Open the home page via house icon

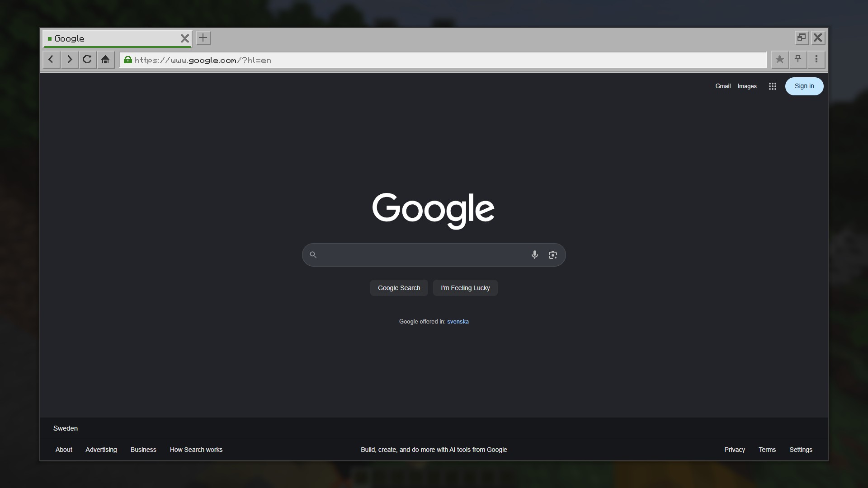click(x=105, y=60)
